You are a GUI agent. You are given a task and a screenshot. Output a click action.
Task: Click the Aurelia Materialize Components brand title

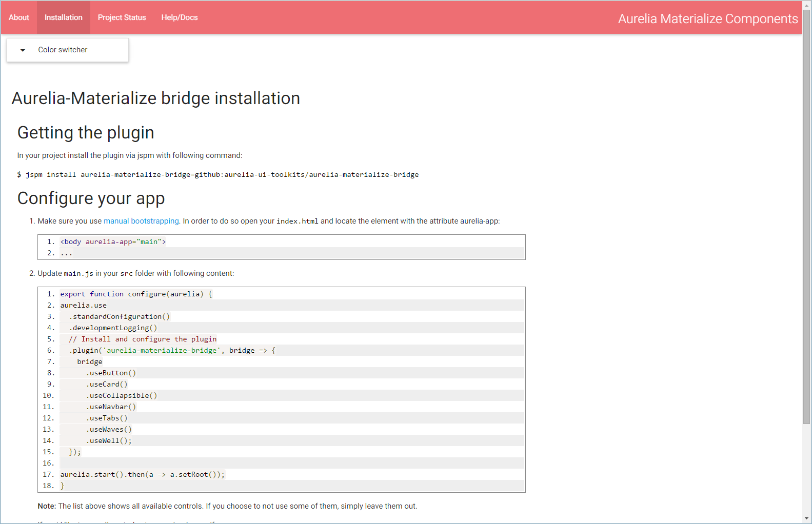pyautogui.click(x=708, y=18)
